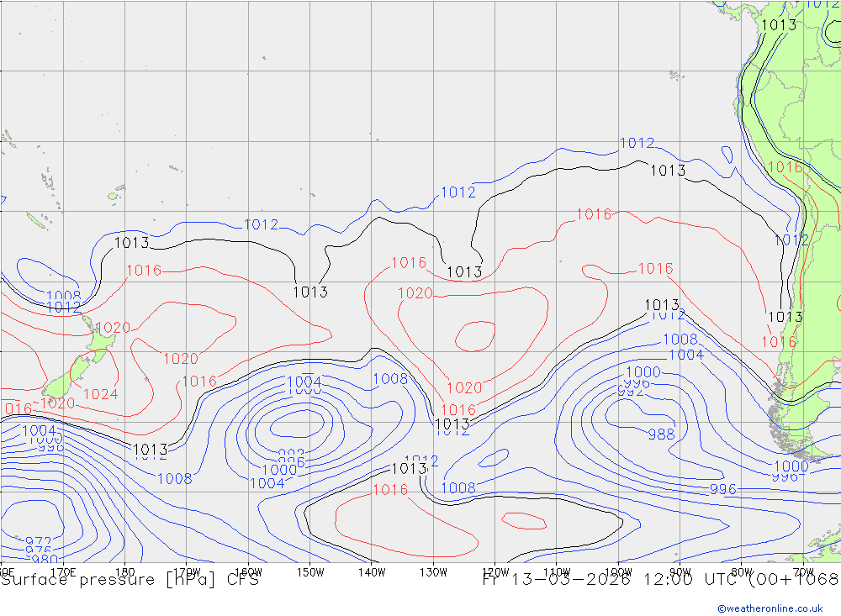Click the 70W longitude axis label

[x=803, y=572]
